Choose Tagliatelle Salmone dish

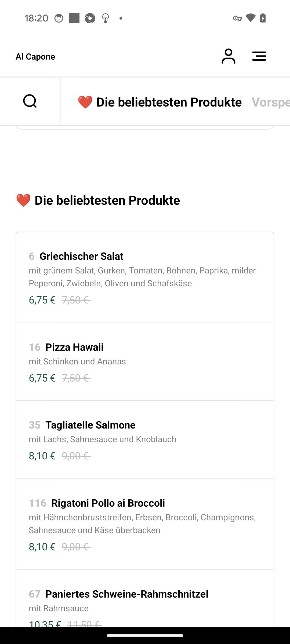(145, 440)
